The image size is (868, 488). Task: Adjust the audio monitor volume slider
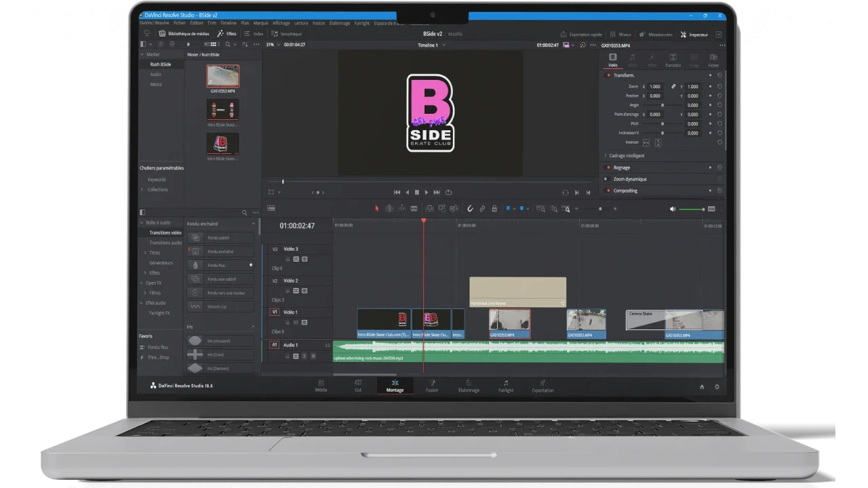point(692,209)
